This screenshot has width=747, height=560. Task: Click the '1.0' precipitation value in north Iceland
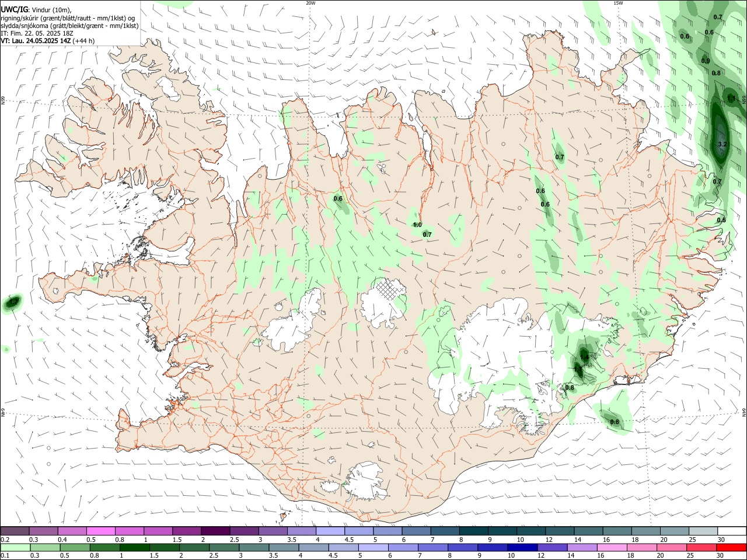417,225
